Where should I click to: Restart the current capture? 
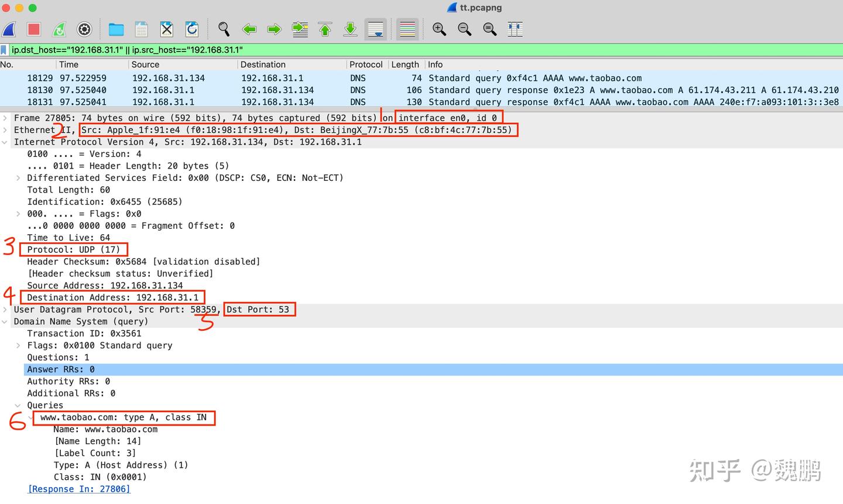[x=58, y=29]
